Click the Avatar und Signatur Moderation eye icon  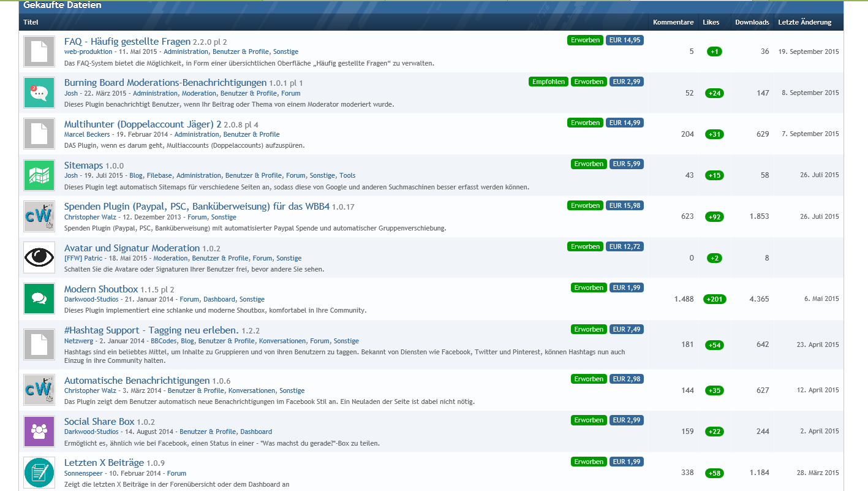(39, 257)
